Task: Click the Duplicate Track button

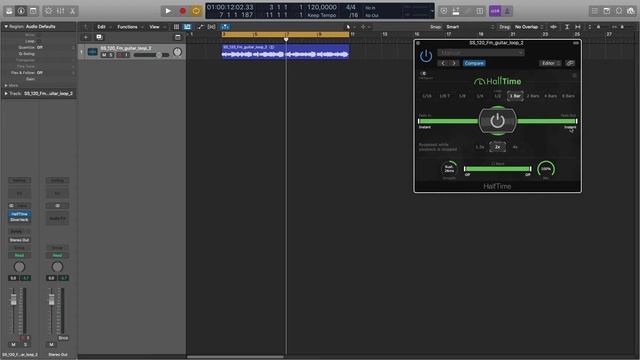Action: 99,37
